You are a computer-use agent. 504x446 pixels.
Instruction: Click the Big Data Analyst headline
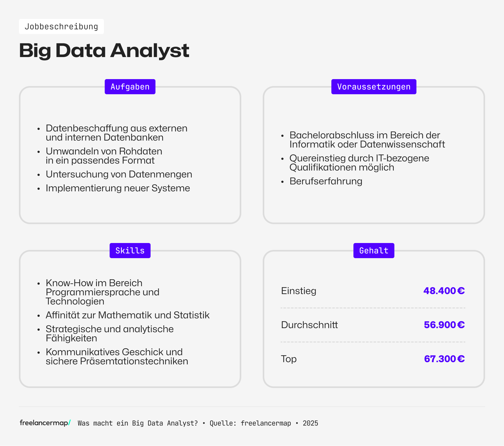click(x=104, y=50)
